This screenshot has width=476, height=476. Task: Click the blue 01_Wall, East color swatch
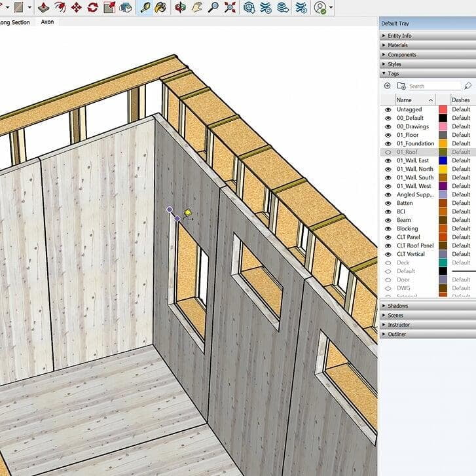point(443,160)
